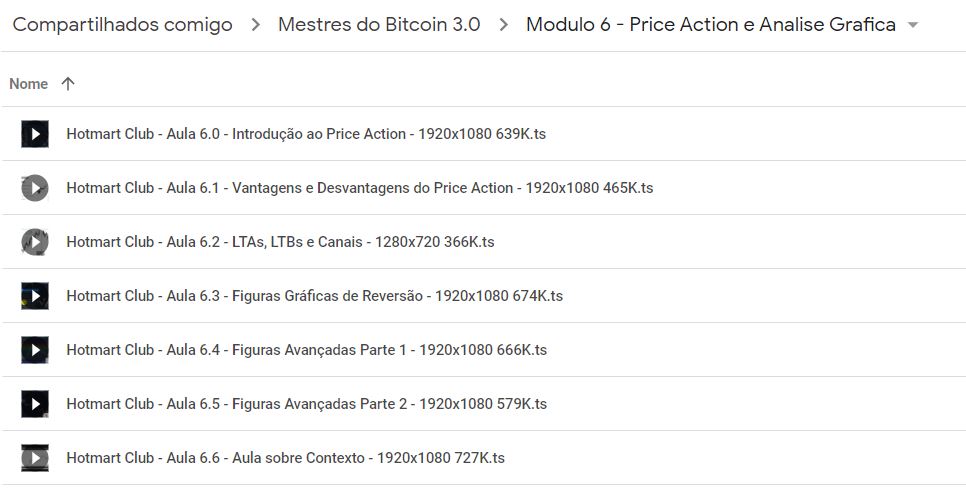Sort files by Nome column header
Image resolution: width=966 pixels, height=500 pixels.
pyautogui.click(x=29, y=84)
